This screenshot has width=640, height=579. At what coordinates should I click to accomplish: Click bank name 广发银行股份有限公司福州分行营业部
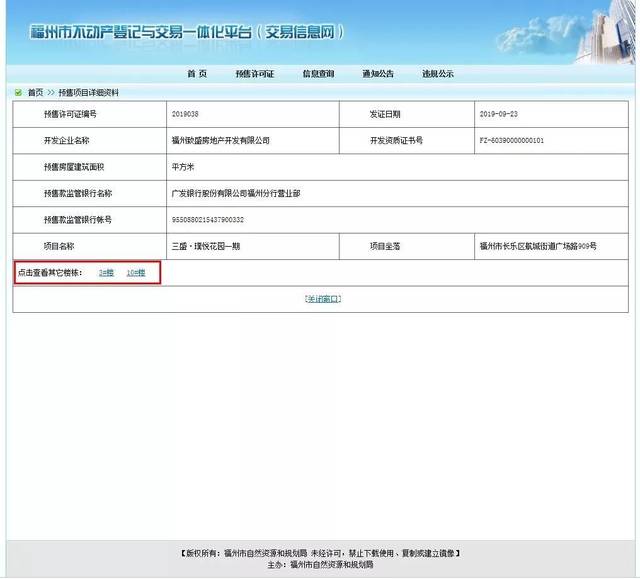(x=236, y=193)
